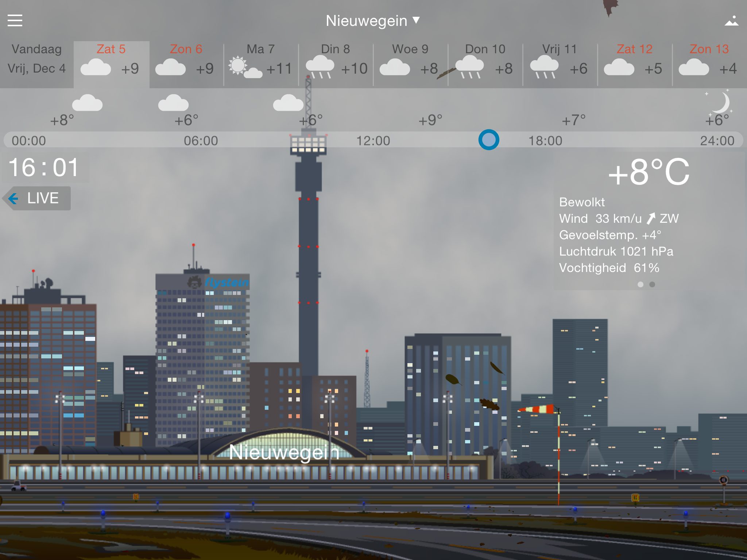
Task: Expand the Nieuwegein location dropdown
Action: (367, 21)
